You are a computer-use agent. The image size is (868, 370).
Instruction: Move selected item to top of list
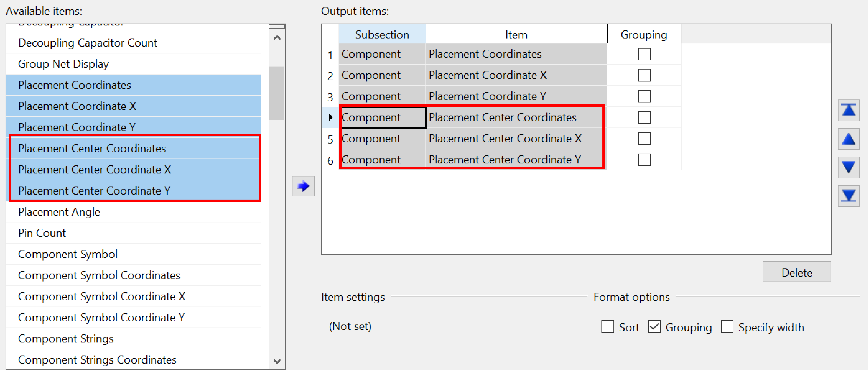coord(848,110)
